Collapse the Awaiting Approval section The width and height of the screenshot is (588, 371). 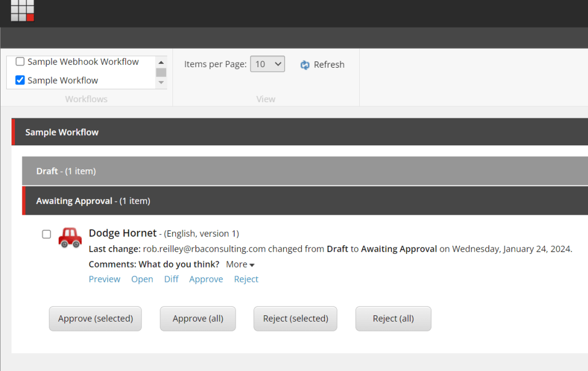93,201
